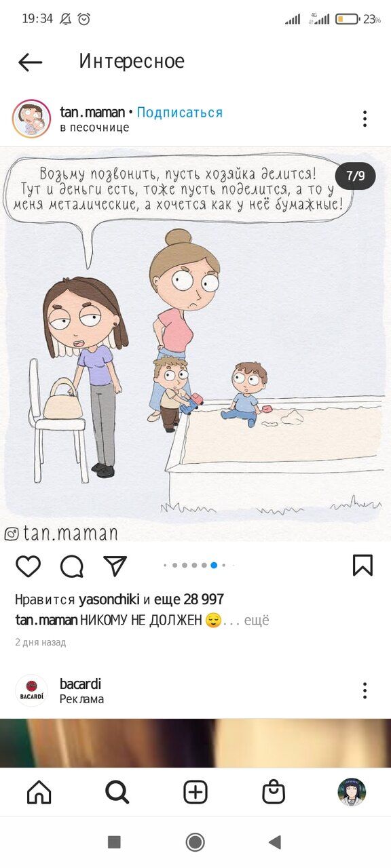The width and height of the screenshot is (391, 868).
Task: Tap the Android Home circle button
Action: click(195, 842)
